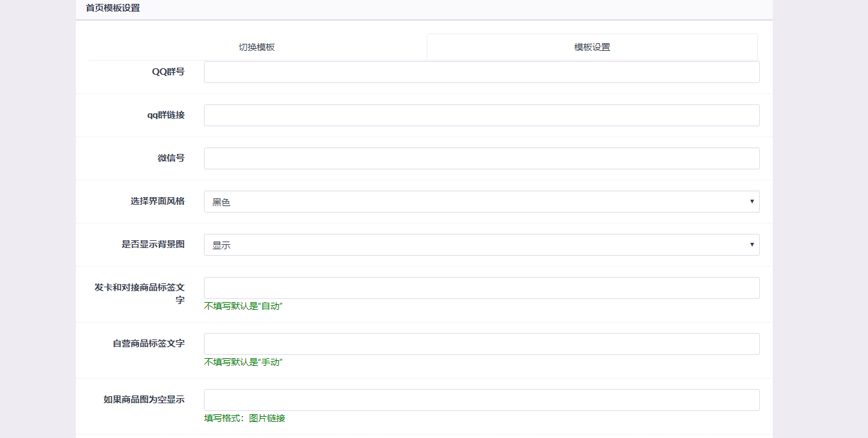Click the 选择界面风格 label
The image size is (868, 438).
158,201
